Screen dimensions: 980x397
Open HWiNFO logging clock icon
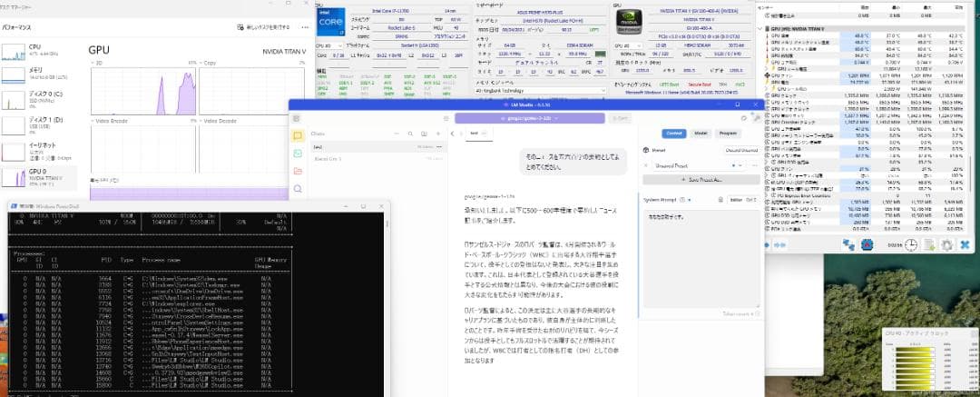coord(911,245)
